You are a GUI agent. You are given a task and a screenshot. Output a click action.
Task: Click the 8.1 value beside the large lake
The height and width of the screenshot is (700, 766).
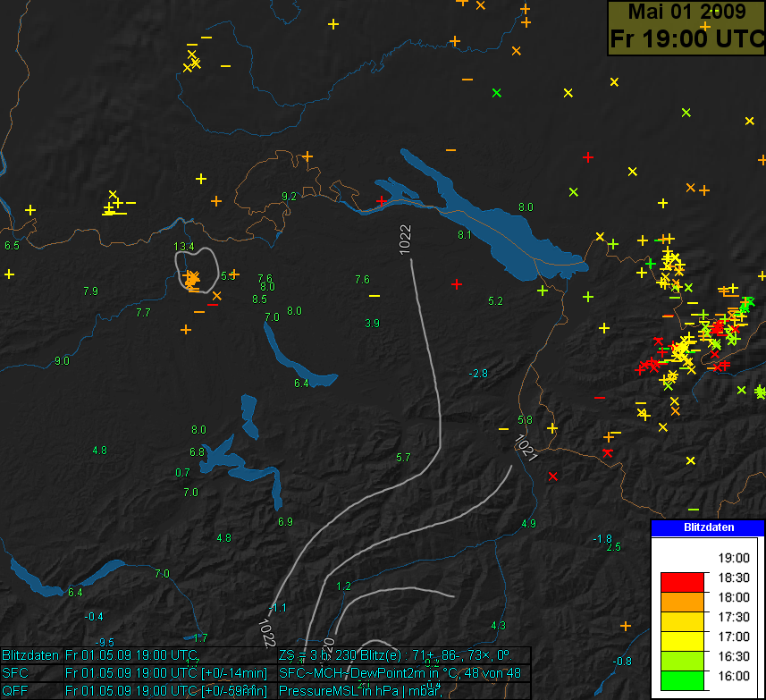464,235
